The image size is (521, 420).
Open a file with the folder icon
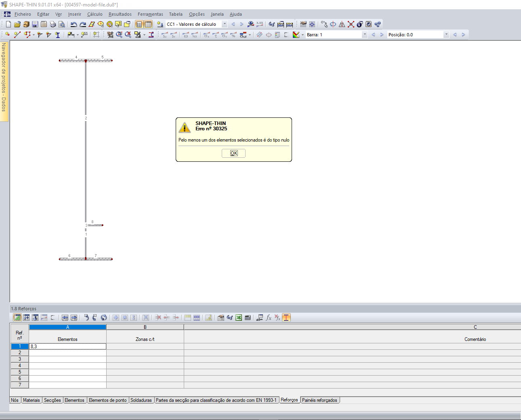click(17, 24)
